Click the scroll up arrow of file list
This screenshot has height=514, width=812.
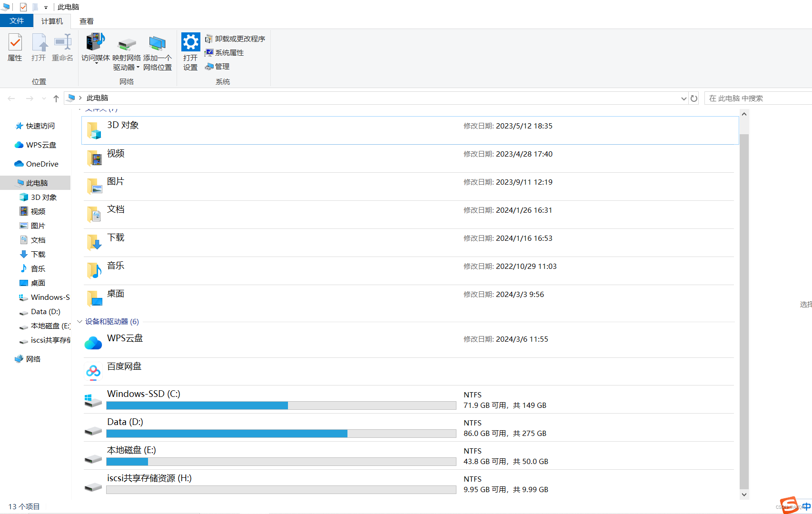tap(744, 114)
